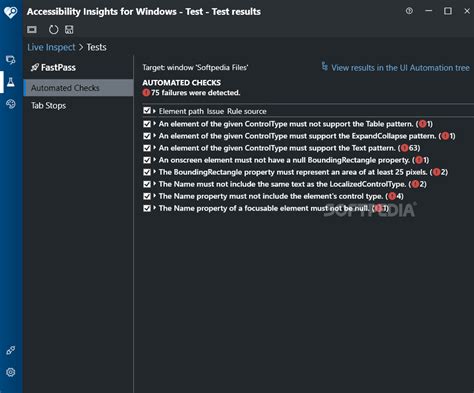Uncheck the Table pattern rule checkbox
This screenshot has width=474, height=393.
pos(147,124)
